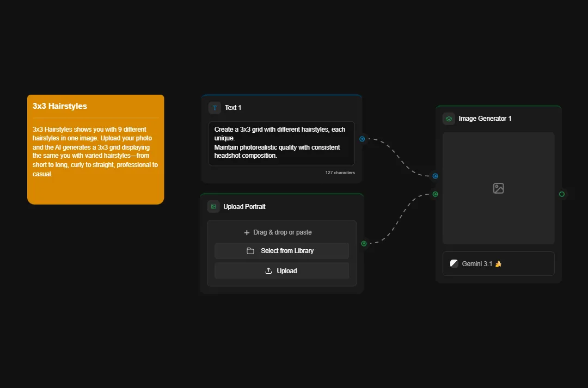Click the blue input port on Image Generator 1

[434, 176]
